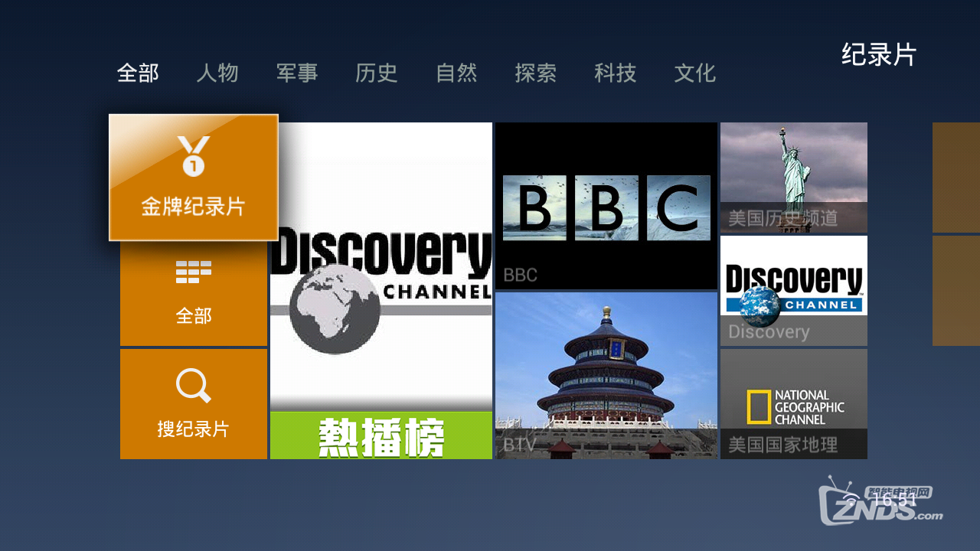This screenshot has height=551, width=980.
Task: Click the BTV caption text
Action: point(520,445)
